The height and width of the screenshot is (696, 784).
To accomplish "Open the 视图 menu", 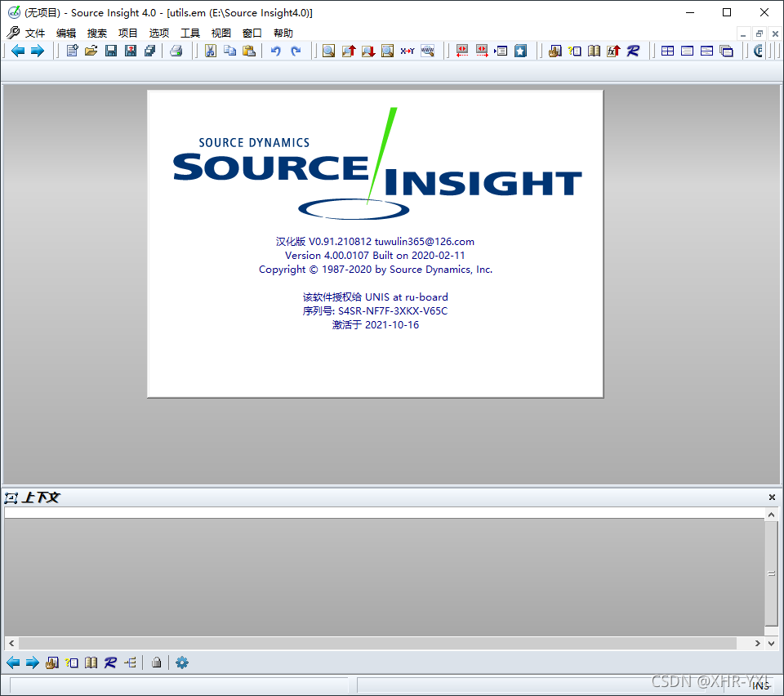I will (x=221, y=33).
